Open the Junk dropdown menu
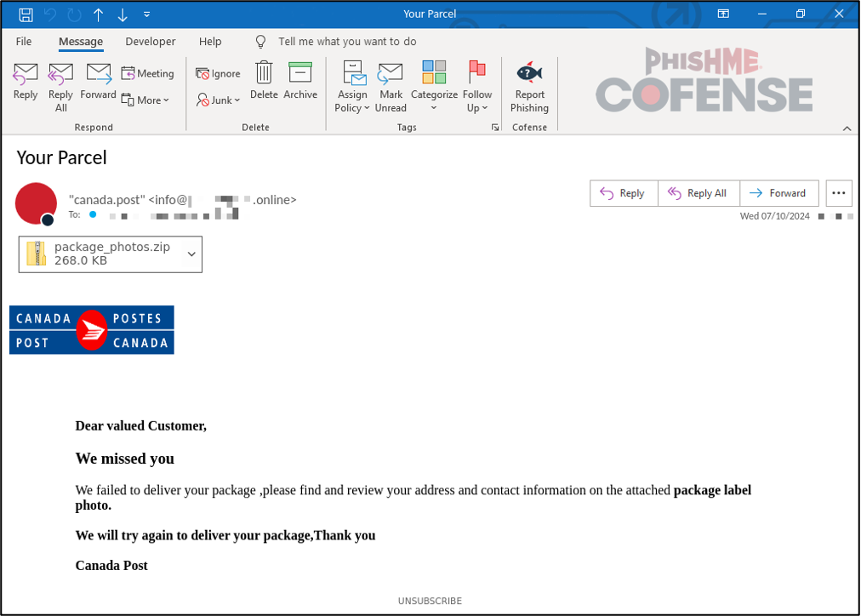Viewport: 861px width, 616px height. point(219,100)
